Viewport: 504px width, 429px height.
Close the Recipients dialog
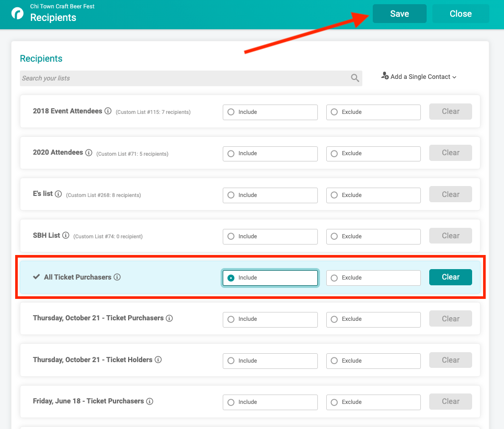tap(461, 14)
